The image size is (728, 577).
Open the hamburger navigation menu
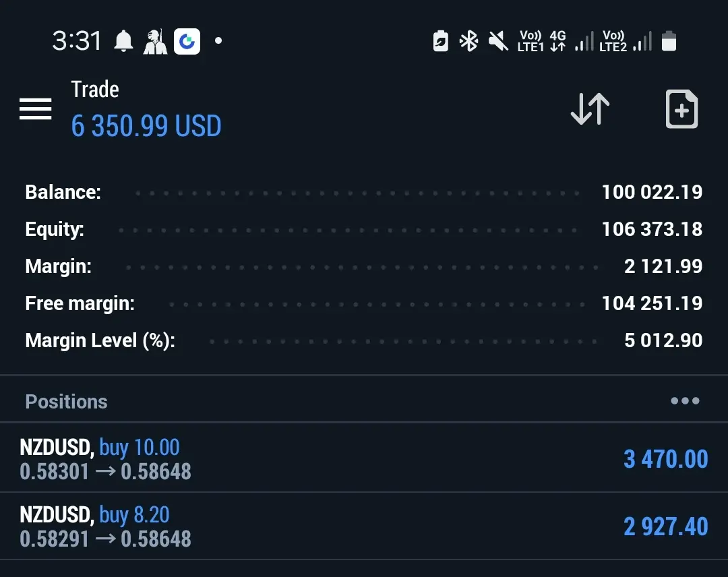pyautogui.click(x=35, y=109)
